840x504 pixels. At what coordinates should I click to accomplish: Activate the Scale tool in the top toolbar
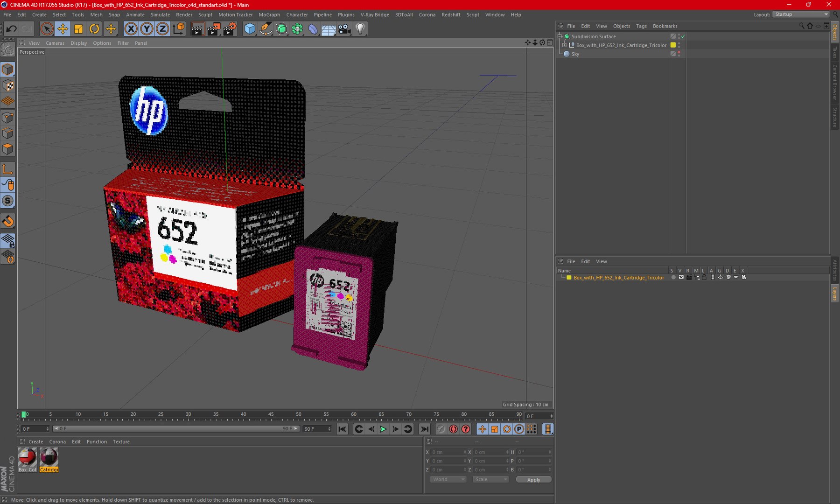point(78,29)
